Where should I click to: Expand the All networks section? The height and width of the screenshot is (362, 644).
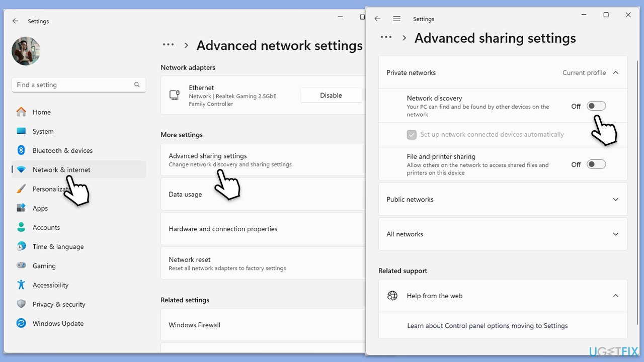(x=503, y=234)
